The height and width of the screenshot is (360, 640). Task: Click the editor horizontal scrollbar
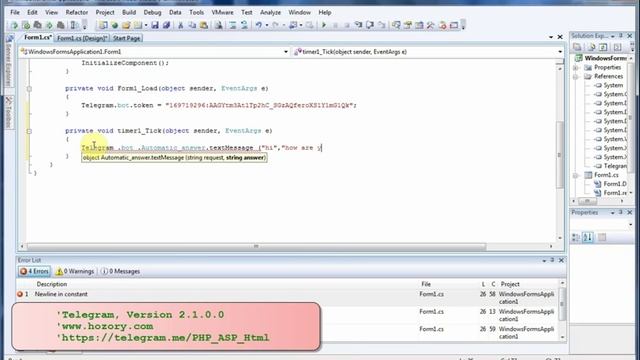point(256,247)
